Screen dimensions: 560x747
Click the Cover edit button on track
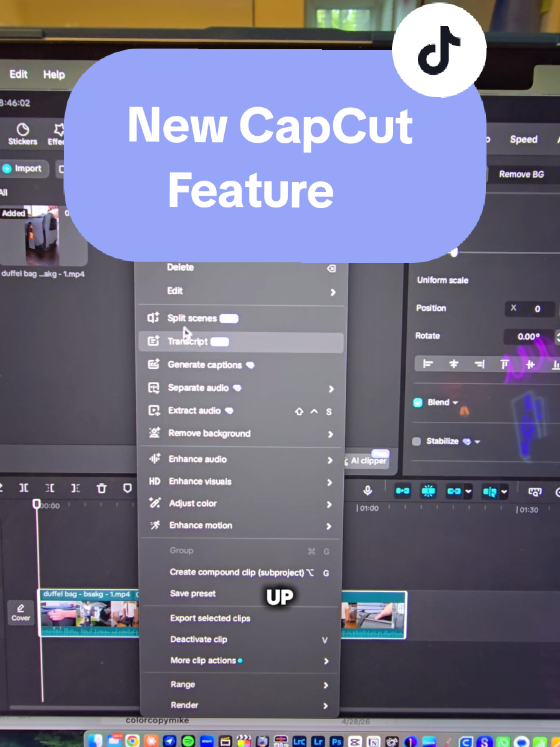21,612
